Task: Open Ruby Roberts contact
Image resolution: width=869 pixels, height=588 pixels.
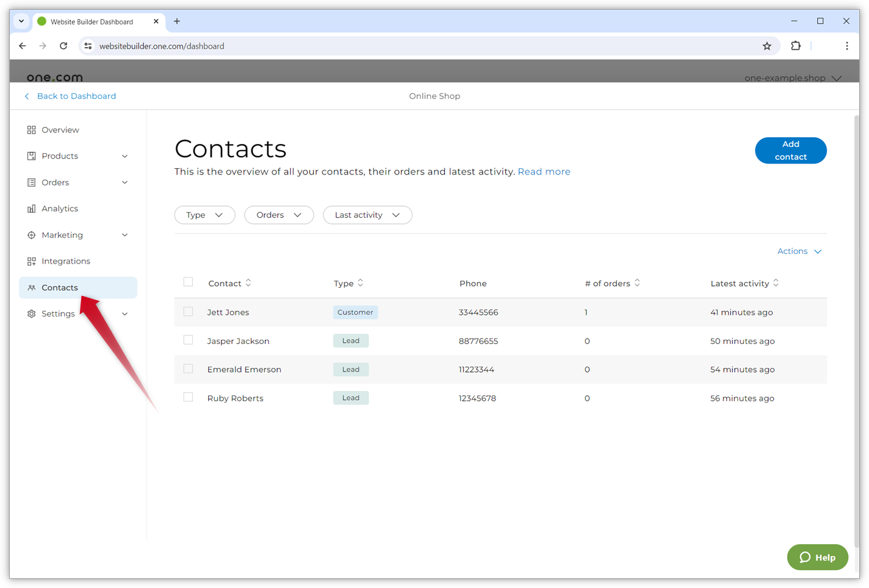Action: pyautogui.click(x=235, y=398)
